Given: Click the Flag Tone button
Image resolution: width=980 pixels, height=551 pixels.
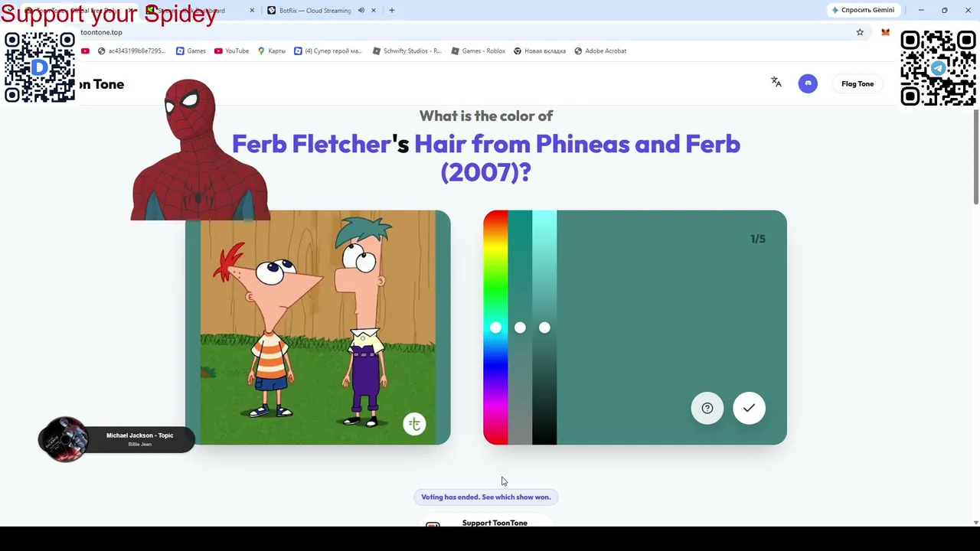Looking at the screenshot, I should click(857, 83).
